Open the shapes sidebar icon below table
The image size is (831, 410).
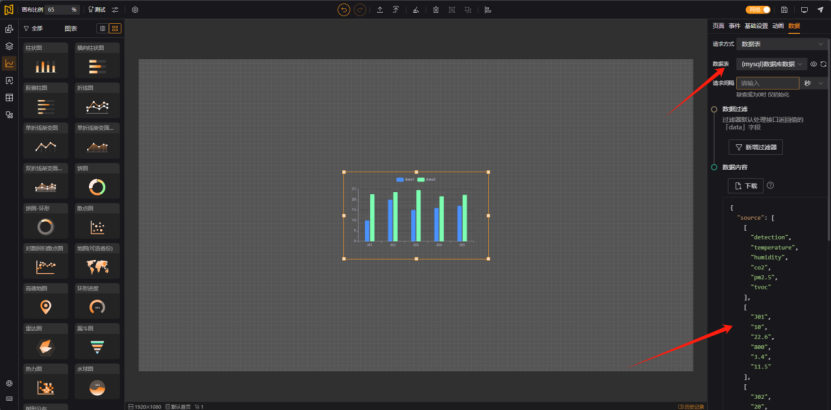click(x=9, y=114)
